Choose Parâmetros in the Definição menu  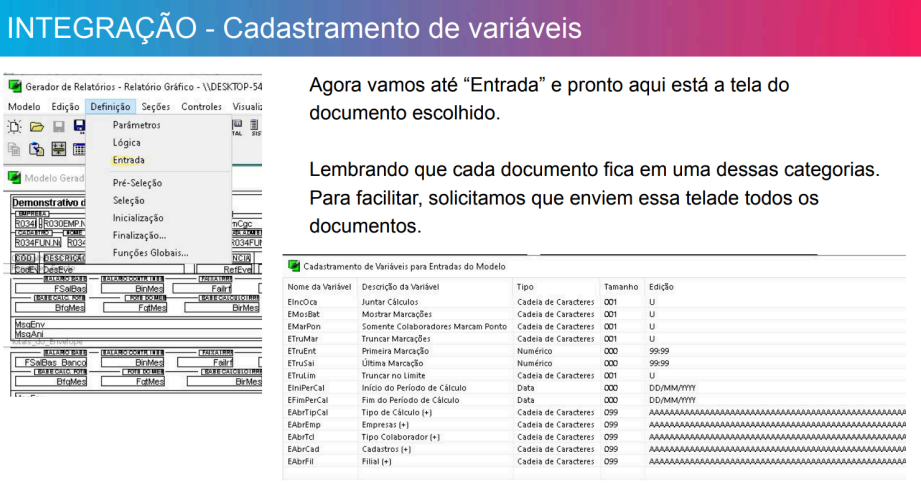tap(136, 125)
